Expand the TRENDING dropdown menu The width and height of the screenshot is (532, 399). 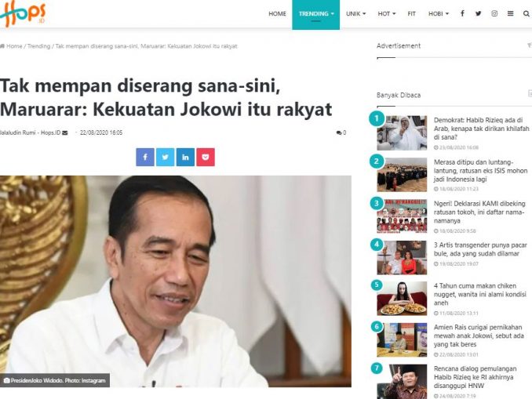(x=316, y=14)
